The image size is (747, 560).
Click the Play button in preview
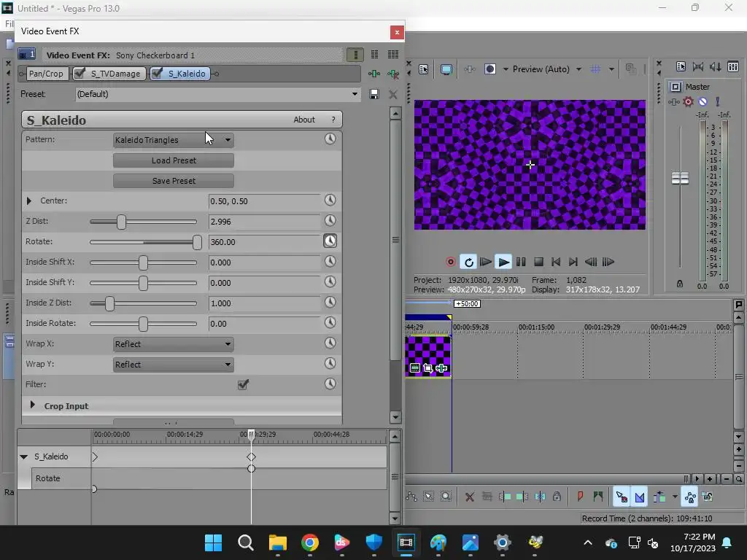click(x=503, y=262)
